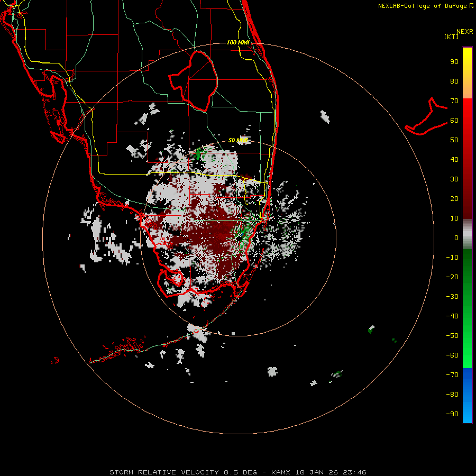This screenshot has width=476, height=476.
Task: Click the -20 scale value
Action: click(x=452, y=277)
